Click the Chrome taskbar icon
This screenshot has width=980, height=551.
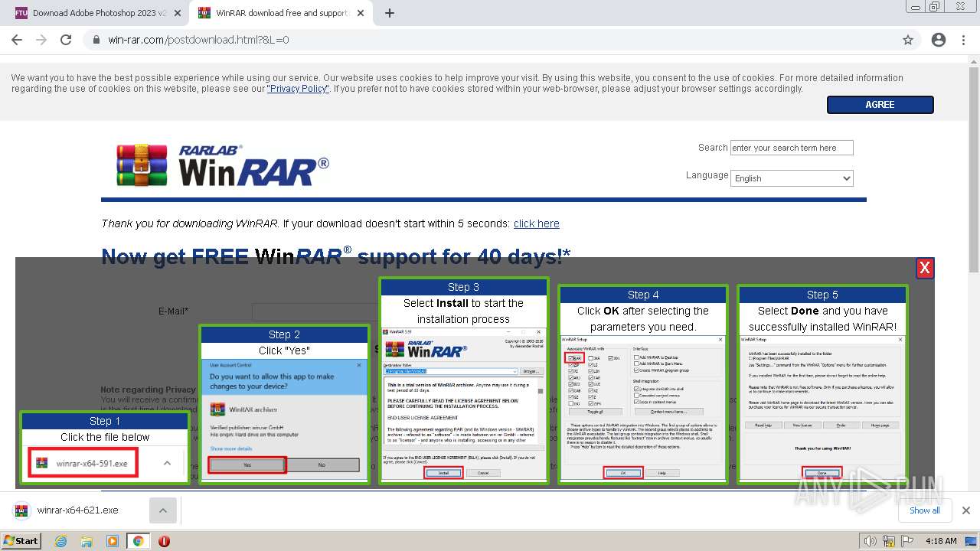pos(138,541)
